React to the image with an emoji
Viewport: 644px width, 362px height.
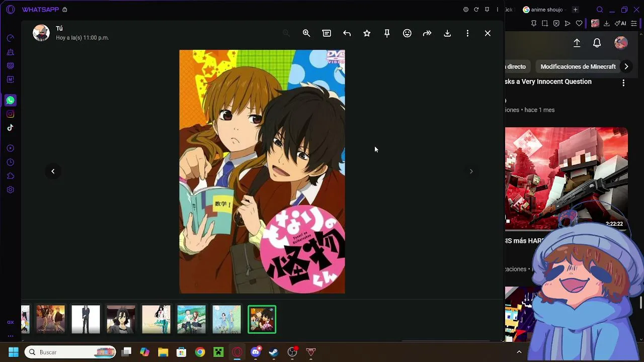(407, 33)
